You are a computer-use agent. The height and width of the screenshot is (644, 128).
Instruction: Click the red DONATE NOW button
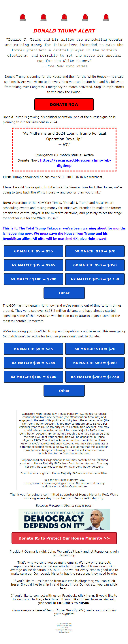(64, 104)
